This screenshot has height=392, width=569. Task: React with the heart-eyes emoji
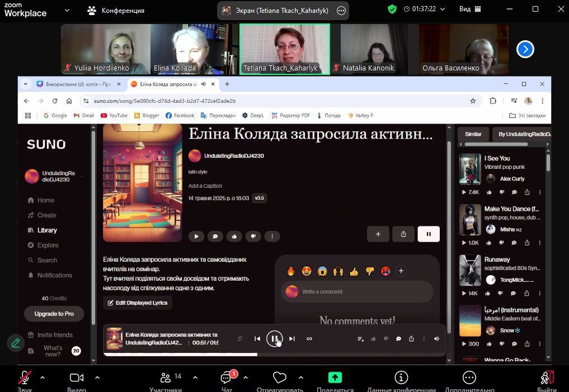307,271
